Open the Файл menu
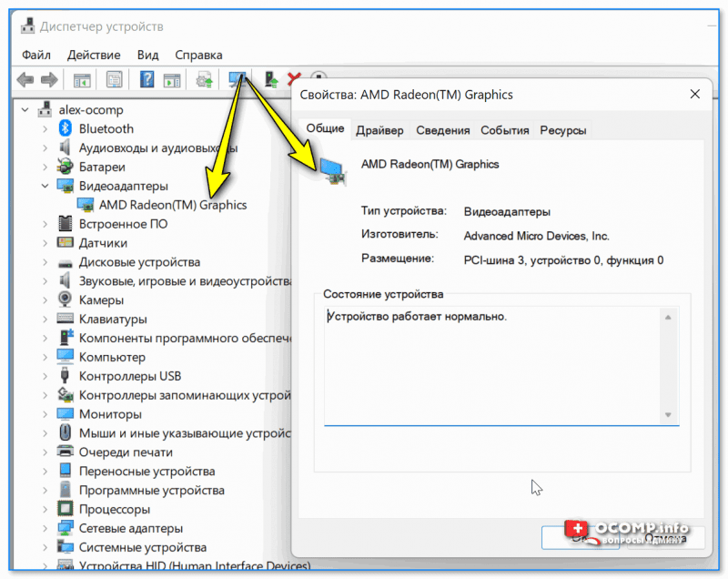Screen dimensions: 728x579 point(36,55)
